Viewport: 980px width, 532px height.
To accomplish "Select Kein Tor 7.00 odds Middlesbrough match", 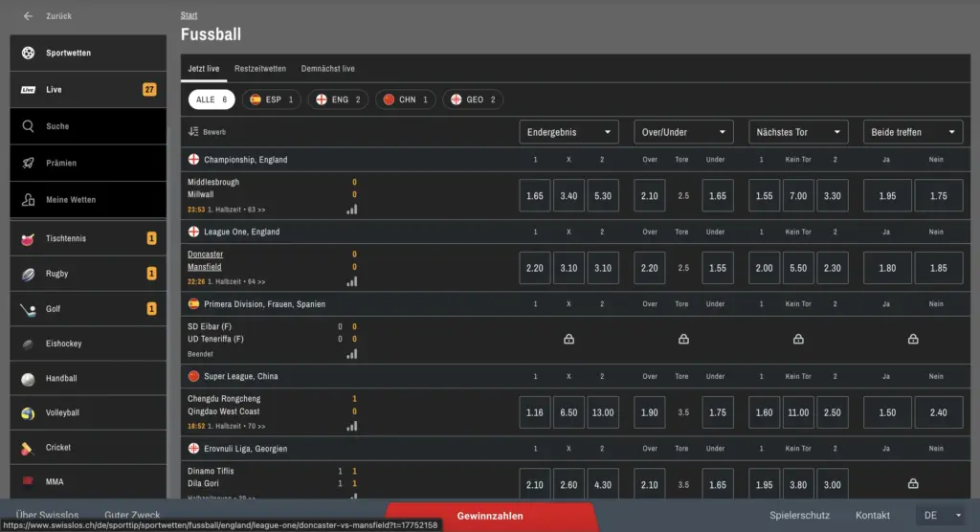I will point(798,195).
